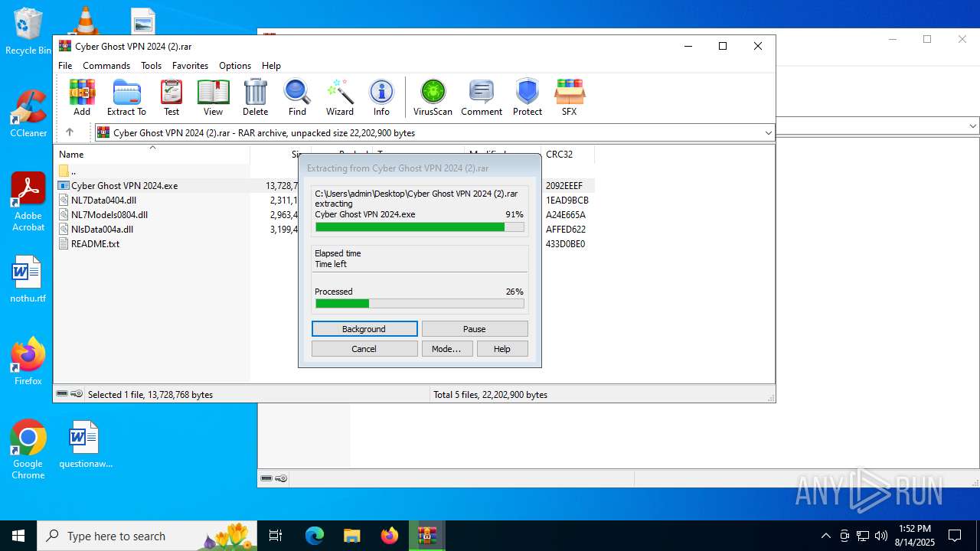Click the Processed total progress bar
The image size is (980, 551).
coord(420,304)
